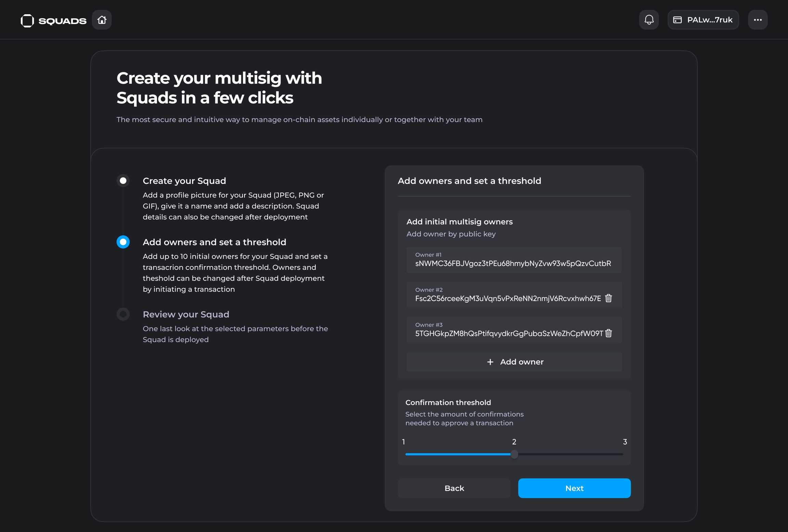Select the Review your Squad step circle
The width and height of the screenshot is (788, 532).
pyautogui.click(x=123, y=314)
